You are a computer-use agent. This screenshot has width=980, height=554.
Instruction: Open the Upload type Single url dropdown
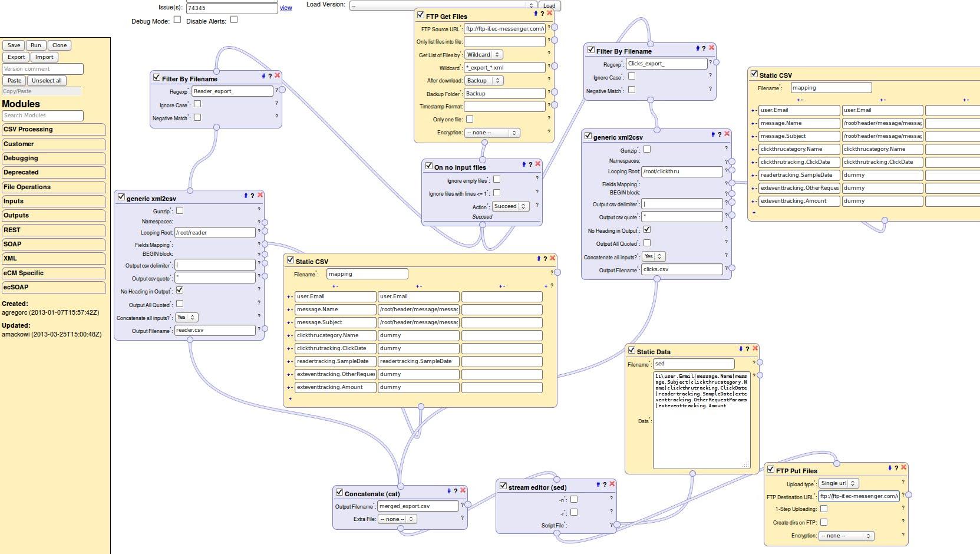[838, 483]
